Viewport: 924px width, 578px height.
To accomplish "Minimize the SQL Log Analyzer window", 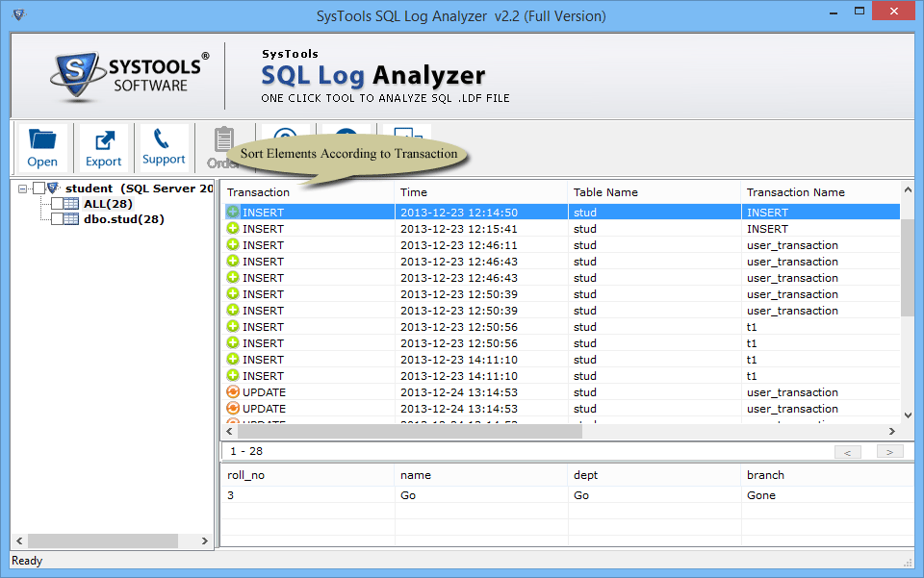I will coord(834,13).
